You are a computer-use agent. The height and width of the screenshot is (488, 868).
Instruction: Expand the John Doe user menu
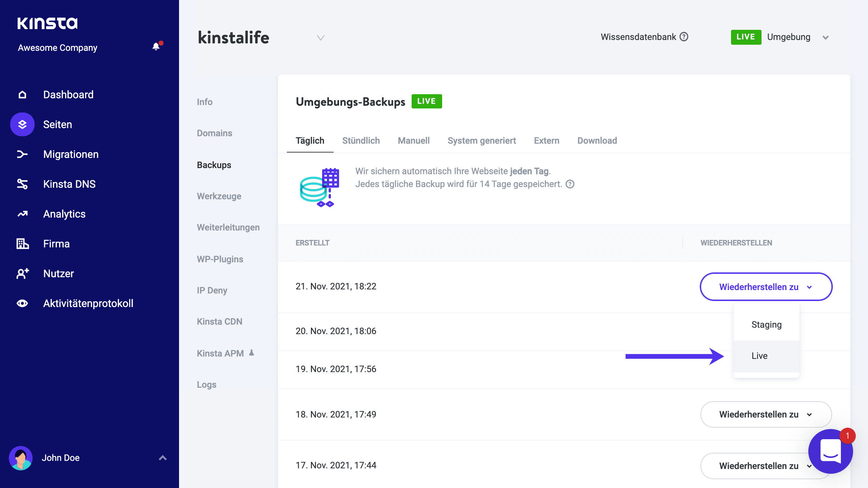pos(163,458)
